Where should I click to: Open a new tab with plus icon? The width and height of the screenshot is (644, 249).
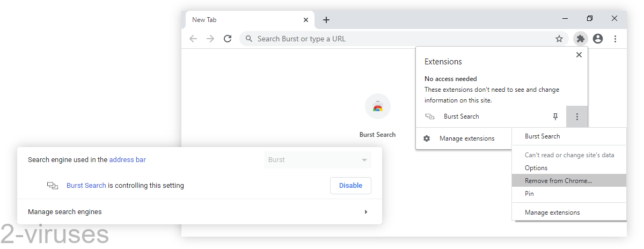[326, 20]
